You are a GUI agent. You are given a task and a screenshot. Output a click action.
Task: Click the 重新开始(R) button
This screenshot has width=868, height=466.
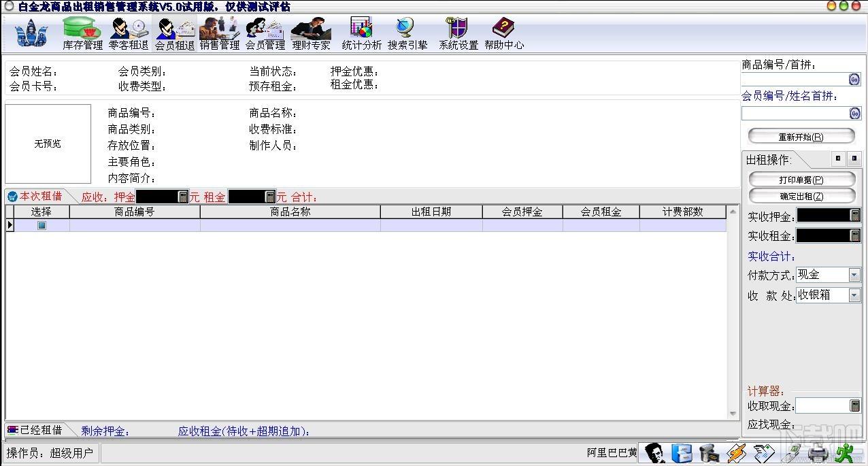pos(801,137)
